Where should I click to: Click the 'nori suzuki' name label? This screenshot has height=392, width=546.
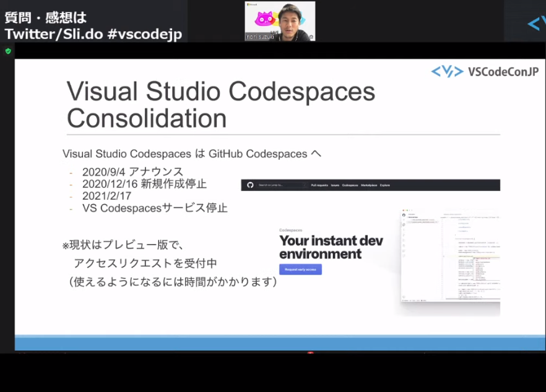(260, 36)
